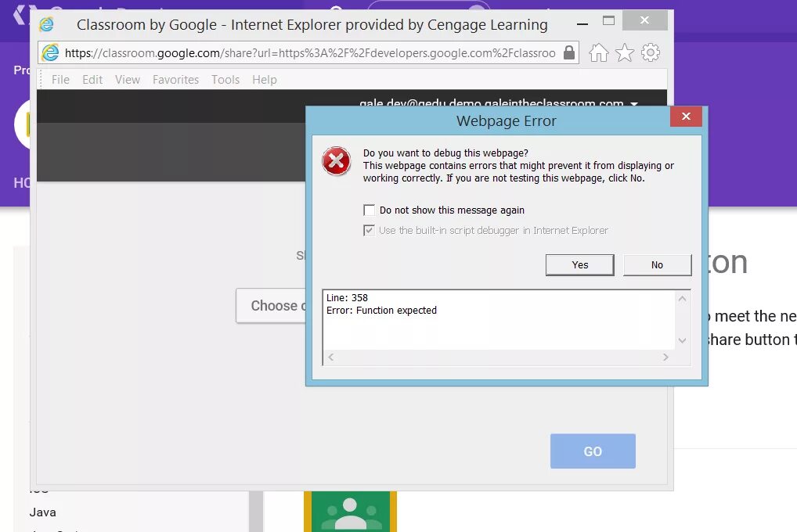The image size is (797, 532).
Task: Click the address bar URL field
Action: click(x=310, y=53)
